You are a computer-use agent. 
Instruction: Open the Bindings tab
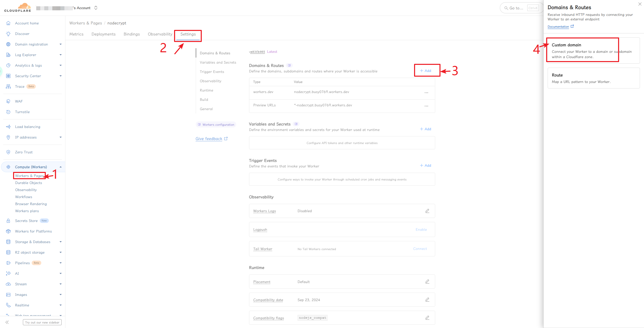pos(132,34)
